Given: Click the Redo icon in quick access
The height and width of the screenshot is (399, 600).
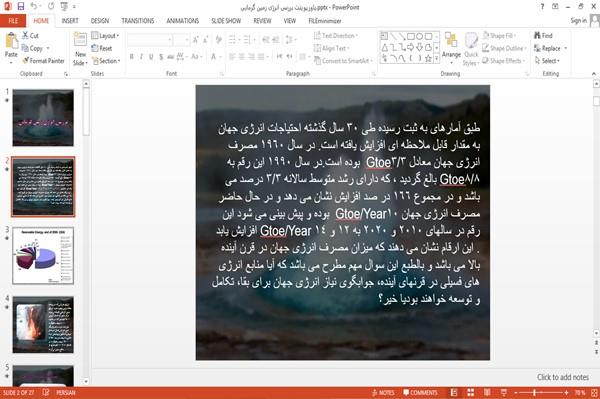Looking at the screenshot, I should click(51, 6).
